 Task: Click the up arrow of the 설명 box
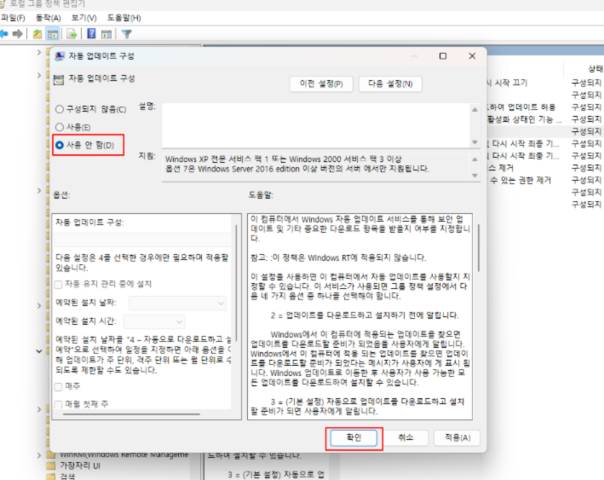point(475,110)
